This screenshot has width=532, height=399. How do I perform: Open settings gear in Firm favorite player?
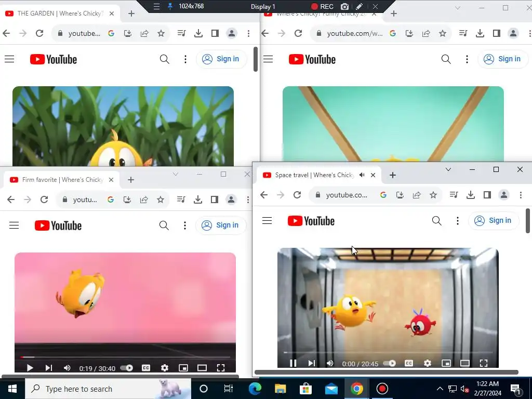(165, 368)
